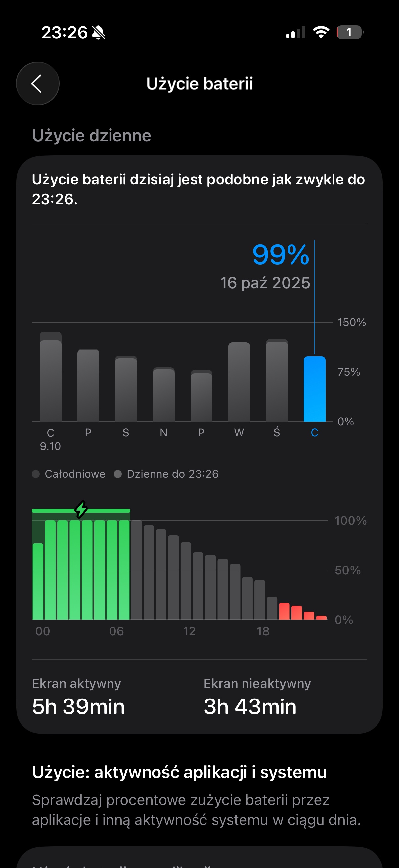Tap the status bar clock showing 23:26
The width and height of the screenshot is (399, 868).
point(64,33)
